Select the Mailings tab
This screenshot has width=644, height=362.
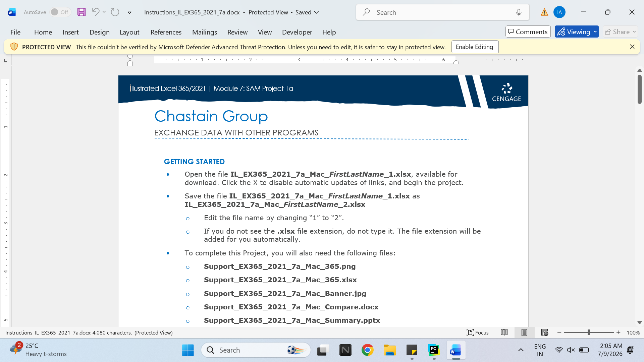205,32
